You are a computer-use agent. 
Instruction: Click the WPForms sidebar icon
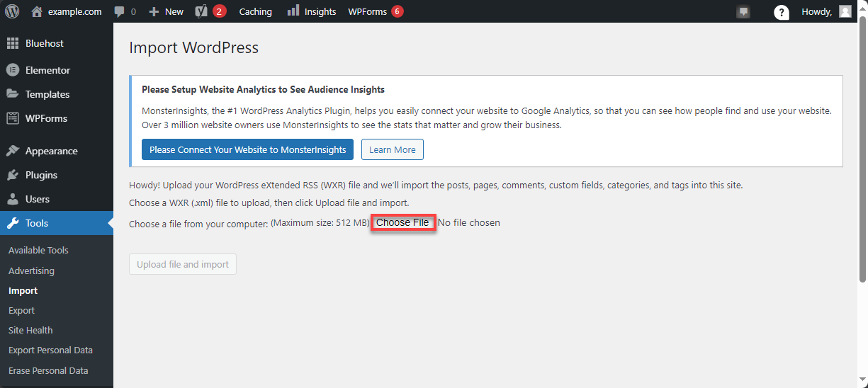[x=13, y=118]
